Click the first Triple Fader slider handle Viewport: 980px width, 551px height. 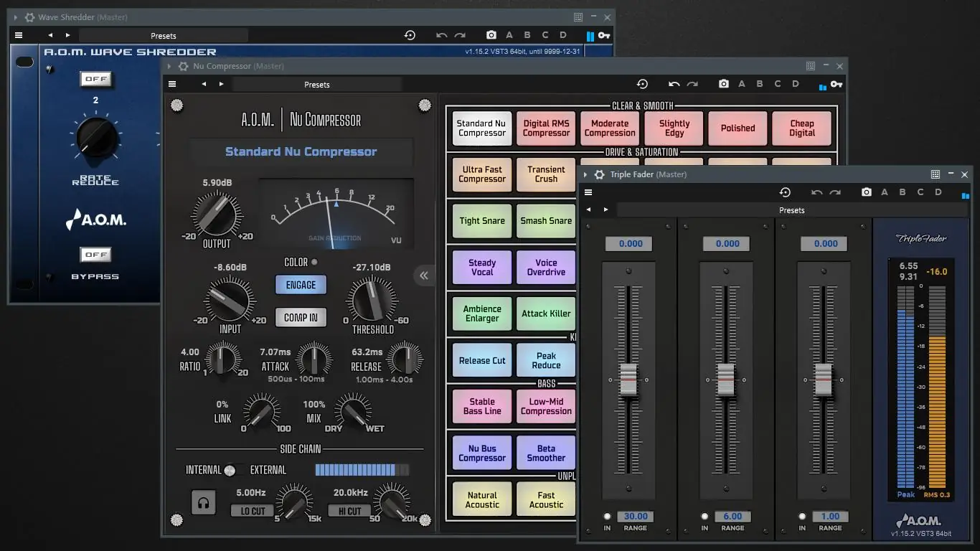[x=628, y=379]
